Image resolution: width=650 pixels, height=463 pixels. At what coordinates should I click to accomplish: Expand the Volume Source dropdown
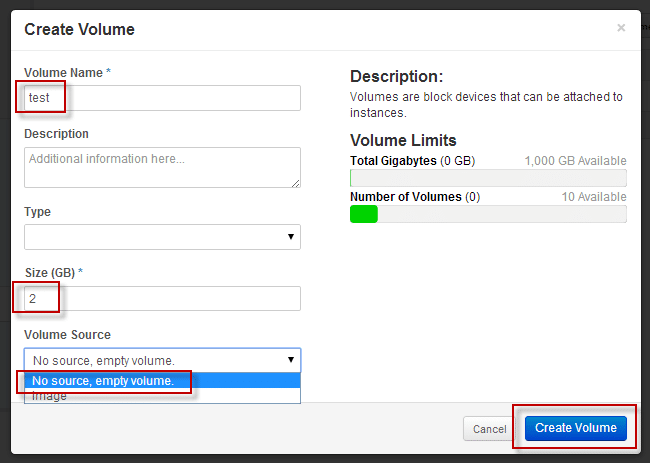pos(162,360)
